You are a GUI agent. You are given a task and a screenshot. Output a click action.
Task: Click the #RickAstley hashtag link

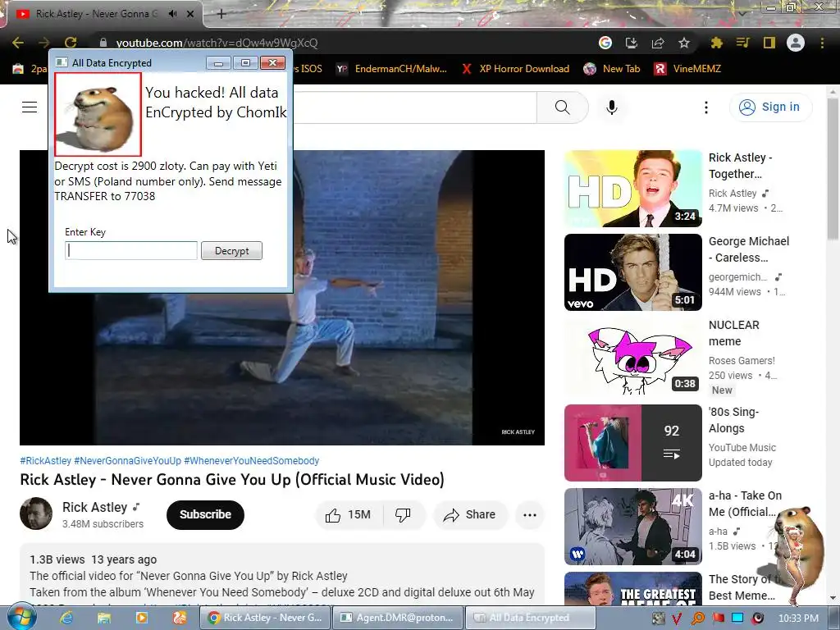pos(46,461)
